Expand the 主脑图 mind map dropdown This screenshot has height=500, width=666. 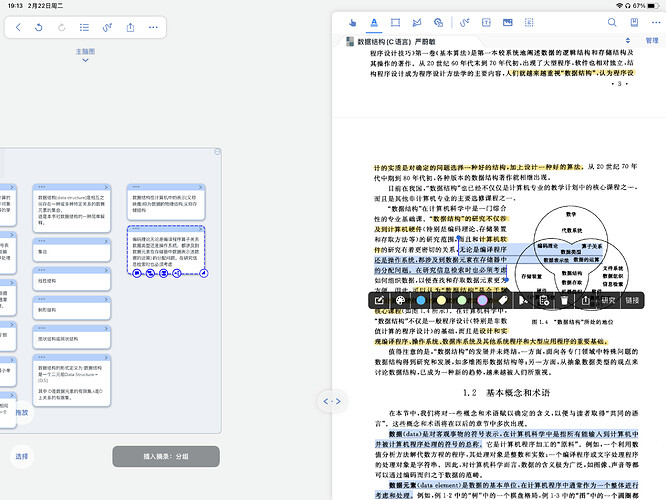point(85,55)
